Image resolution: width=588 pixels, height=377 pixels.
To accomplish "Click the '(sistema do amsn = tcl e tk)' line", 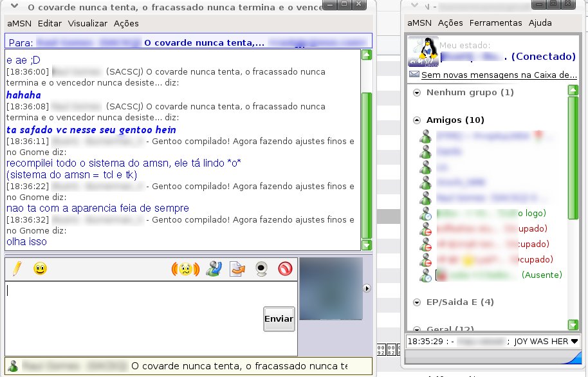I will click(x=71, y=175).
